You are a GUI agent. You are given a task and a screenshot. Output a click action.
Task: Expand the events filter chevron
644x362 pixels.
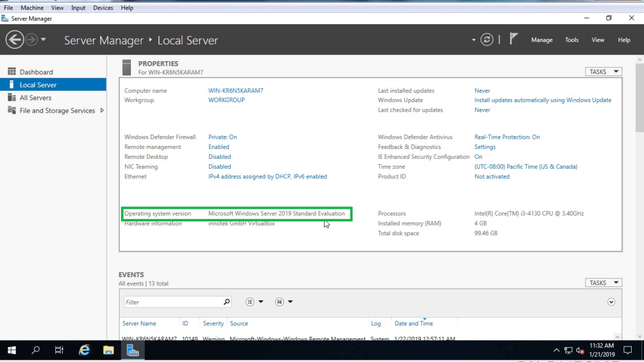[611, 302]
